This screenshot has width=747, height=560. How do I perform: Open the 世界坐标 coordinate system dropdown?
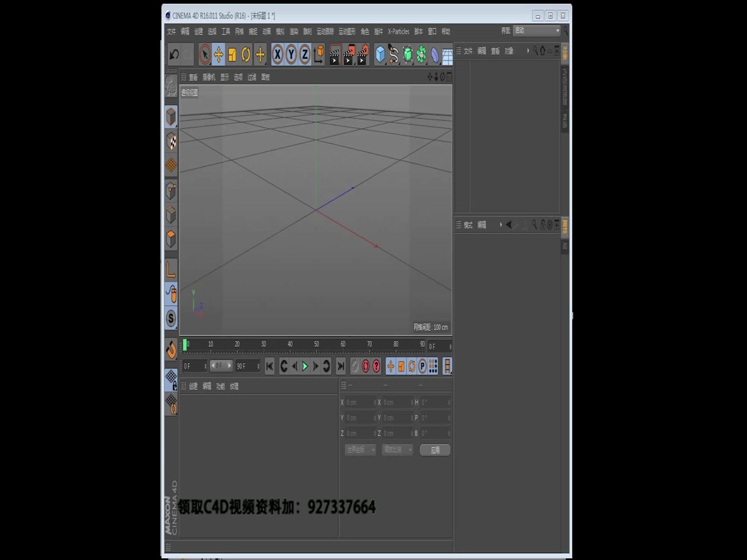pyautogui.click(x=359, y=450)
